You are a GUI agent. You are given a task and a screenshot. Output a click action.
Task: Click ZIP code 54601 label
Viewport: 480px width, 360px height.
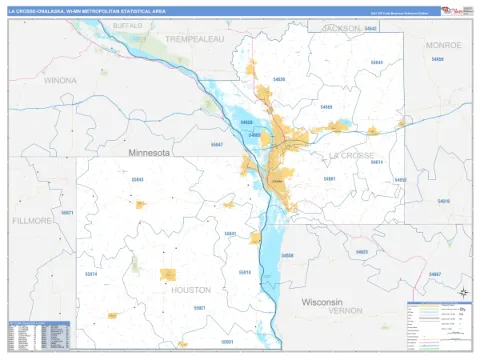(329, 179)
